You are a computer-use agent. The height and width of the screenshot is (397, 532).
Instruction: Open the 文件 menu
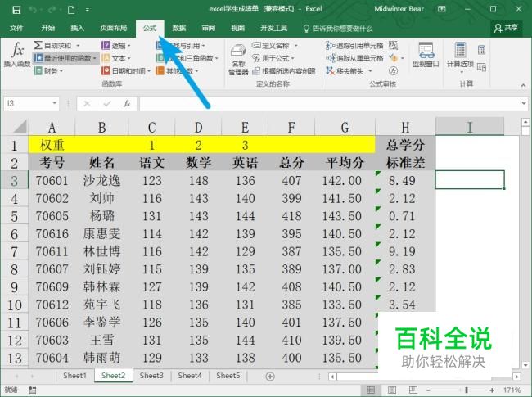pos(16,28)
